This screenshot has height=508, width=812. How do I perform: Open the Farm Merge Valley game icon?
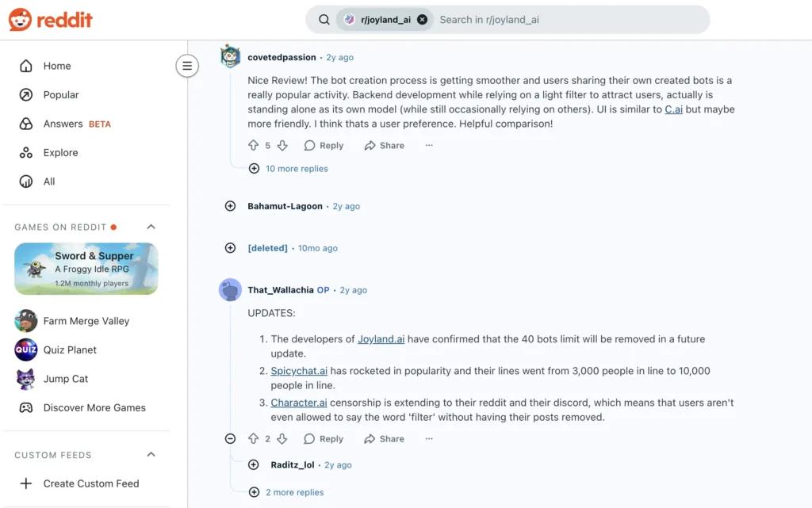26,321
